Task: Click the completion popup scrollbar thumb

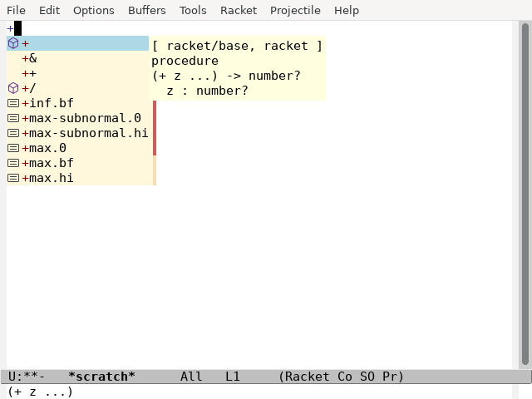Action: (x=155, y=128)
